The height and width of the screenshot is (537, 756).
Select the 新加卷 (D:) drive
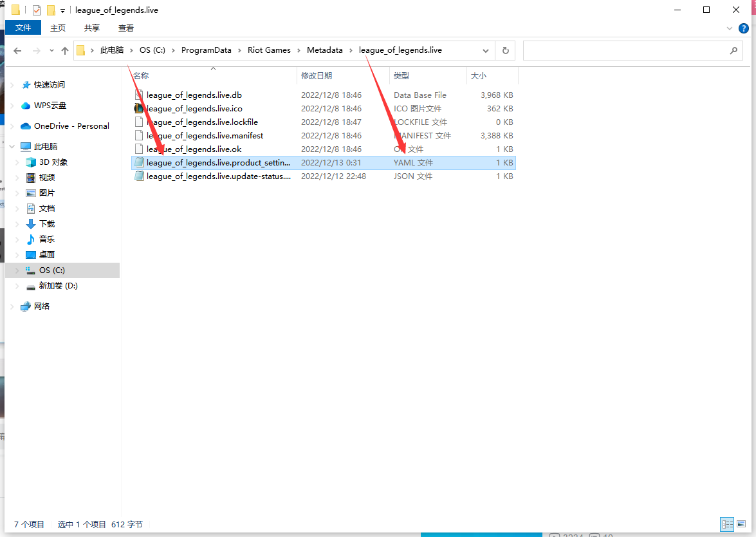[58, 286]
